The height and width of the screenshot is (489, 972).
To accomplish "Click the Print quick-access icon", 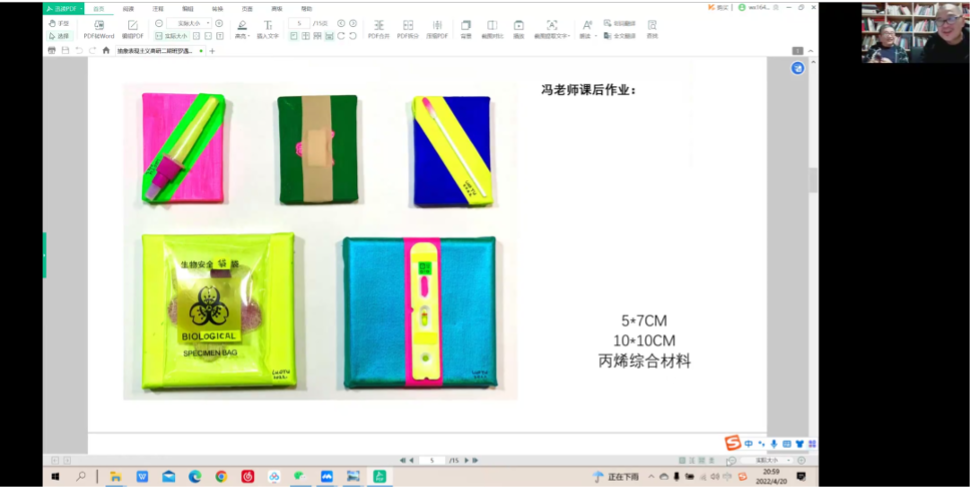I will click(53, 51).
